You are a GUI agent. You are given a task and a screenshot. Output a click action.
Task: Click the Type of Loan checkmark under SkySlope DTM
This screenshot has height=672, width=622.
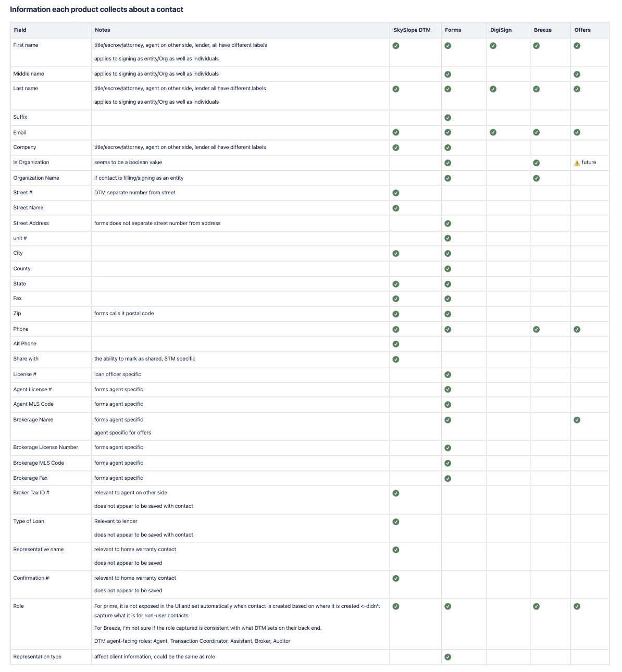coord(396,521)
